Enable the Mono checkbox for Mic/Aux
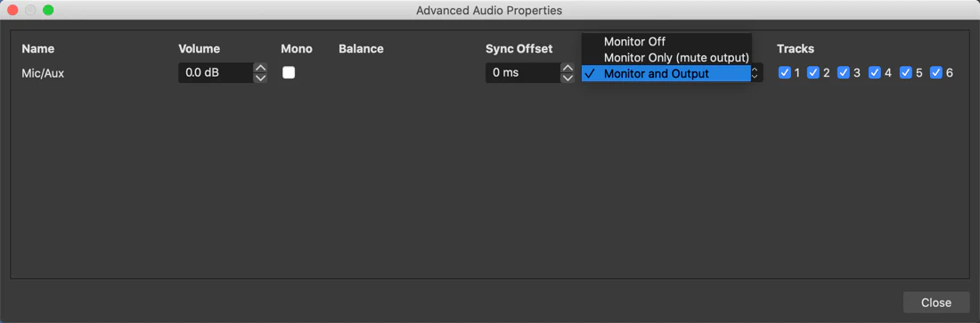This screenshot has height=323, width=980. [x=288, y=72]
